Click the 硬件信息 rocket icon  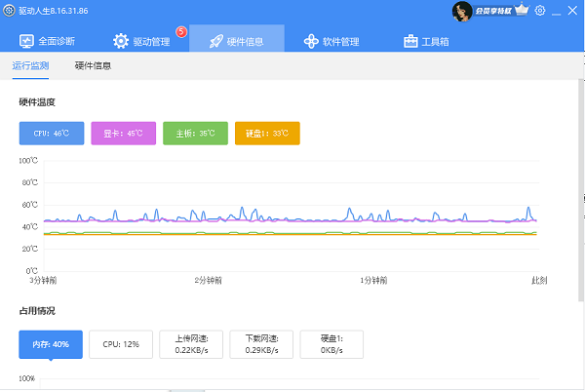point(213,41)
